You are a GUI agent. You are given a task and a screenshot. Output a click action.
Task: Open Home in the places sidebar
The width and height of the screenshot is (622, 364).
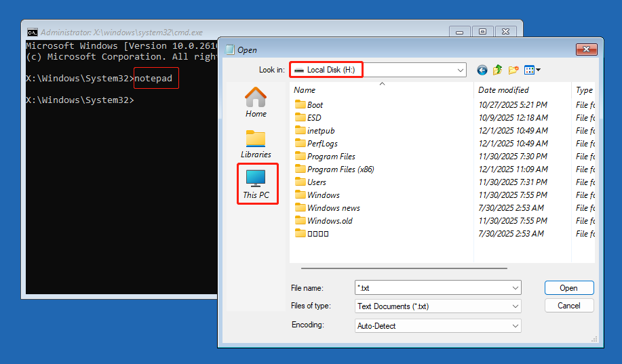tap(256, 102)
